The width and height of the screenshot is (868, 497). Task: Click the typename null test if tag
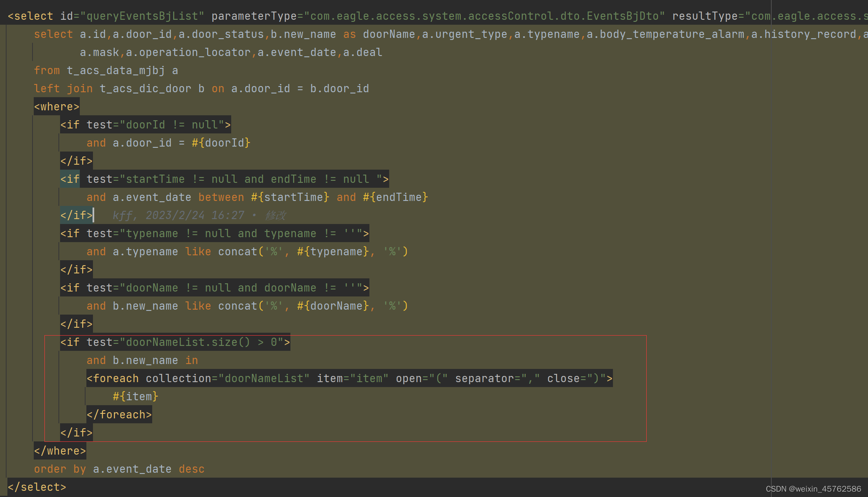pyautogui.click(x=214, y=233)
